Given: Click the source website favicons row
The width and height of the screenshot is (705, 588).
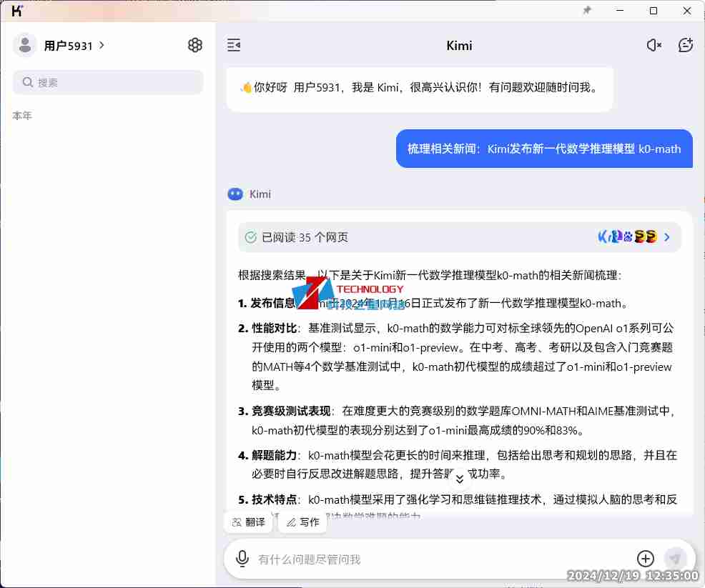Looking at the screenshot, I should (628, 236).
